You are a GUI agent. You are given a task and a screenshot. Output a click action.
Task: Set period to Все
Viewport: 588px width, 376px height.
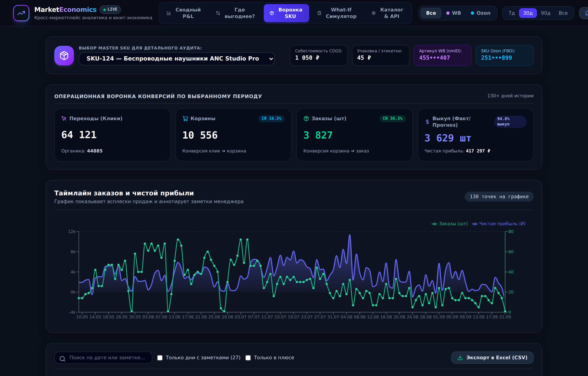(x=563, y=13)
